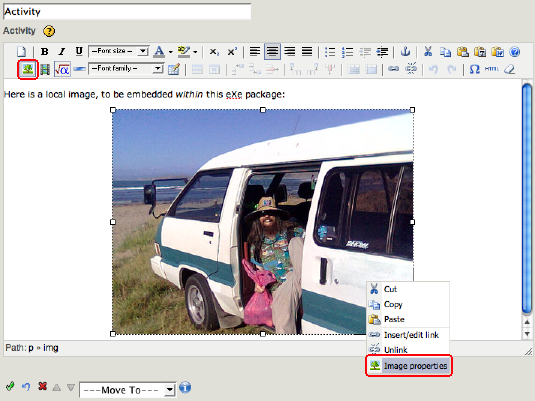Click the editor resize corner handle

pos(528,352)
